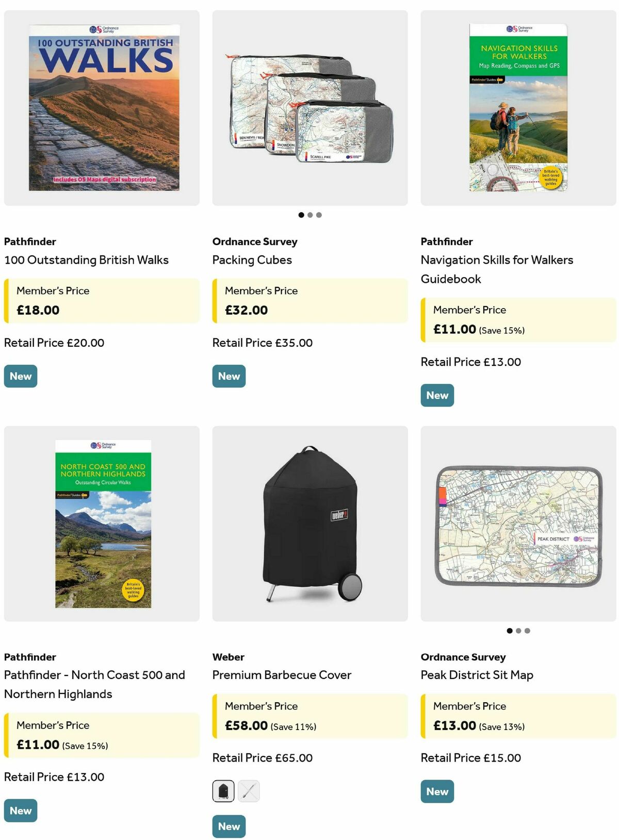
Task: Select the second dot under Peak District Sit Map
Action: coord(518,631)
